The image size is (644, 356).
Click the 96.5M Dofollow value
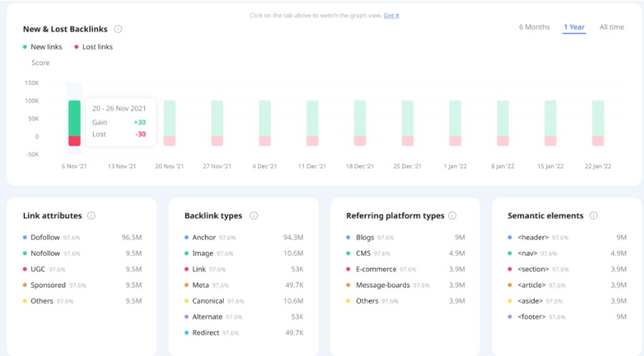[132, 237]
